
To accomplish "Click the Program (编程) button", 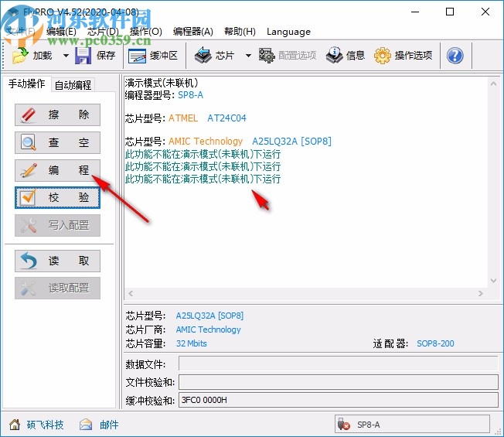I will 57,170.
